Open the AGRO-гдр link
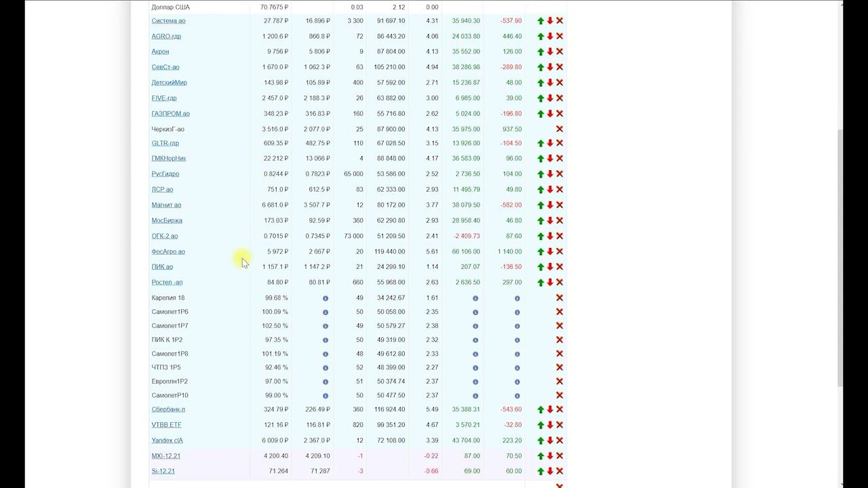 coord(166,37)
